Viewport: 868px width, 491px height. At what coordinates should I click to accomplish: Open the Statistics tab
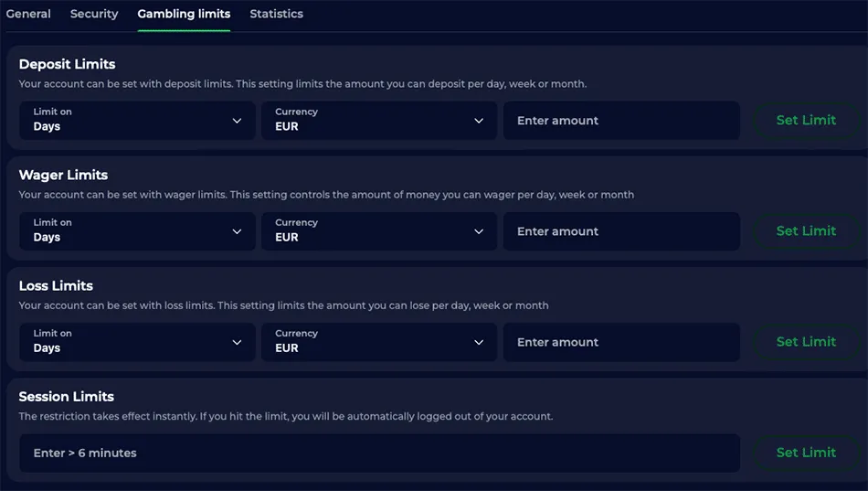(276, 14)
